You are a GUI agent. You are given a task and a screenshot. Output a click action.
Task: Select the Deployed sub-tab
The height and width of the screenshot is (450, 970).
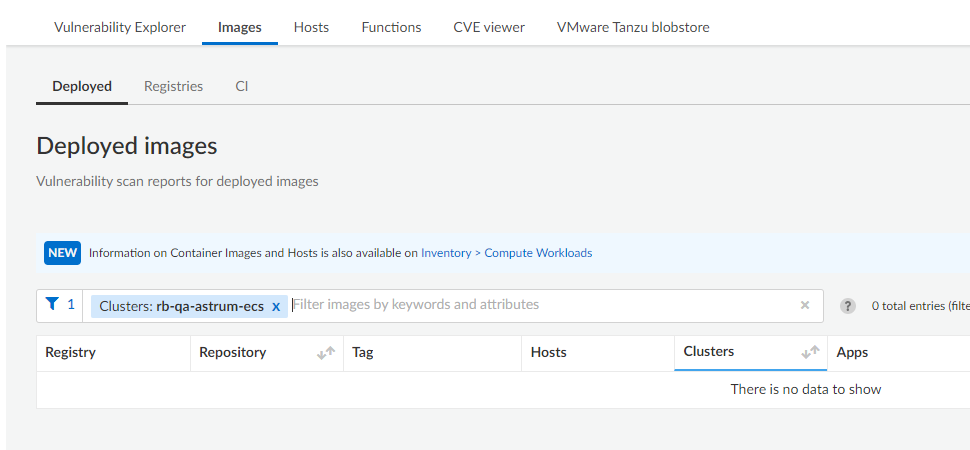[x=82, y=86]
